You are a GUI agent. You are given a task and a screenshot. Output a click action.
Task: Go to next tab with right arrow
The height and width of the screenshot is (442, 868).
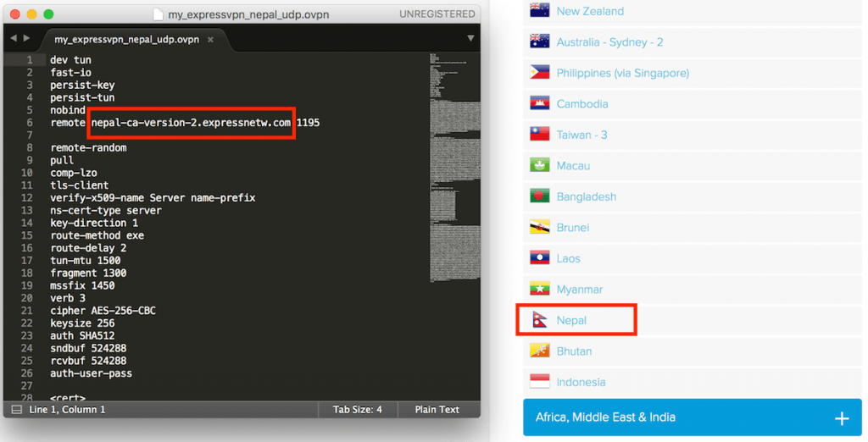[26, 38]
